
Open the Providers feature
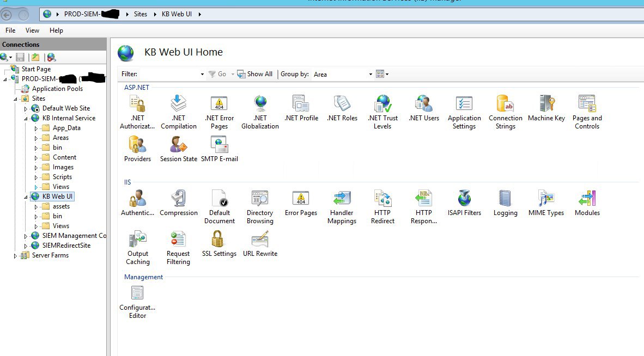tap(137, 149)
